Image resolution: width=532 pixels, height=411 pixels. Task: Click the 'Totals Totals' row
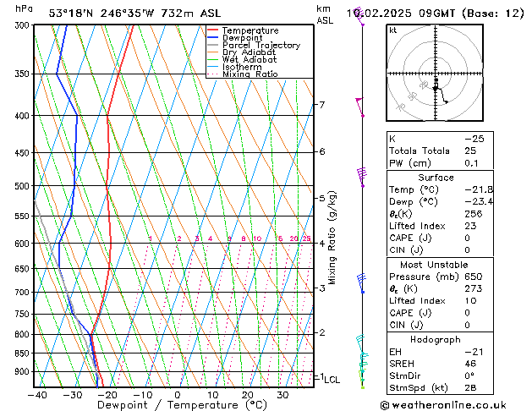(x=440, y=151)
